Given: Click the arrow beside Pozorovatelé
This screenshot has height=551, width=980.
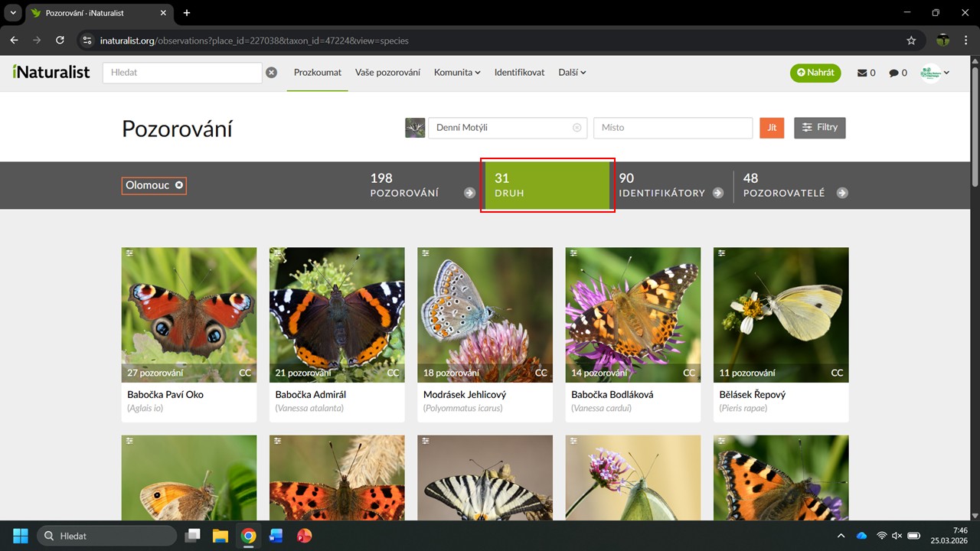Looking at the screenshot, I should 842,193.
